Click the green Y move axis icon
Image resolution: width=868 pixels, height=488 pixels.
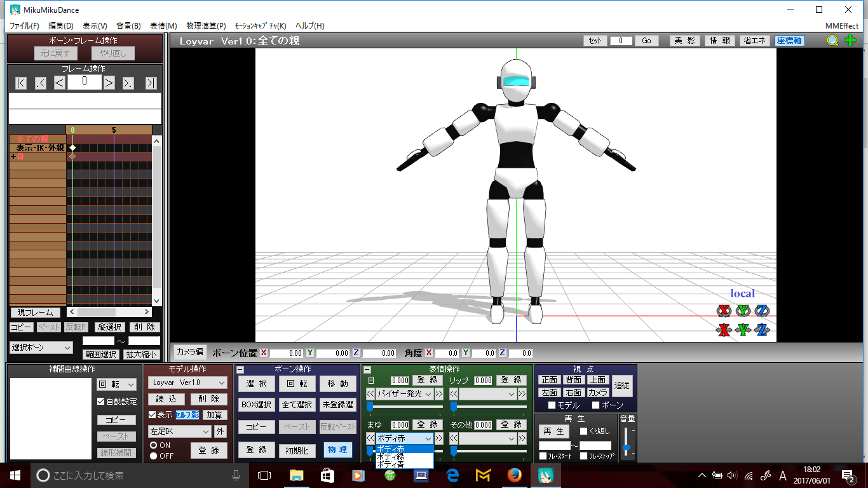[x=743, y=330]
